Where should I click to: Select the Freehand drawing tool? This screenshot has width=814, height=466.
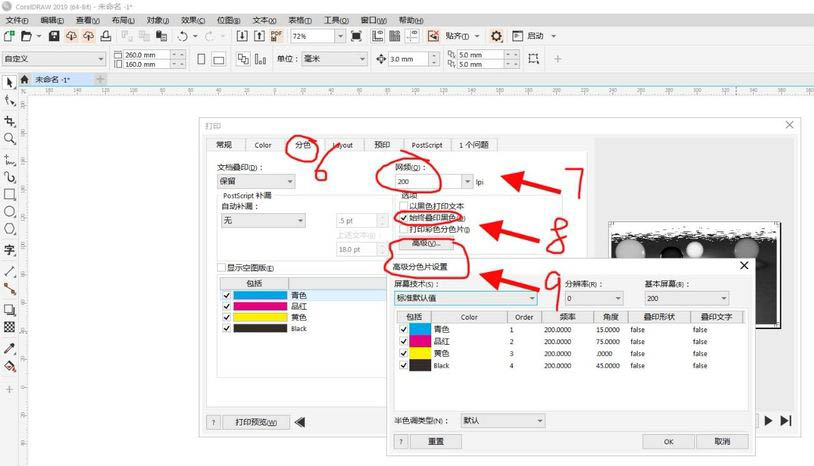point(9,159)
